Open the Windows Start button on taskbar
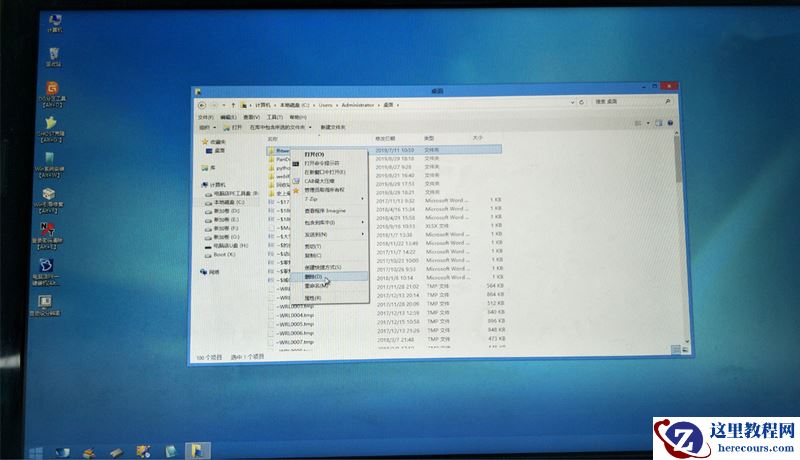800x460 pixels. coord(36,452)
